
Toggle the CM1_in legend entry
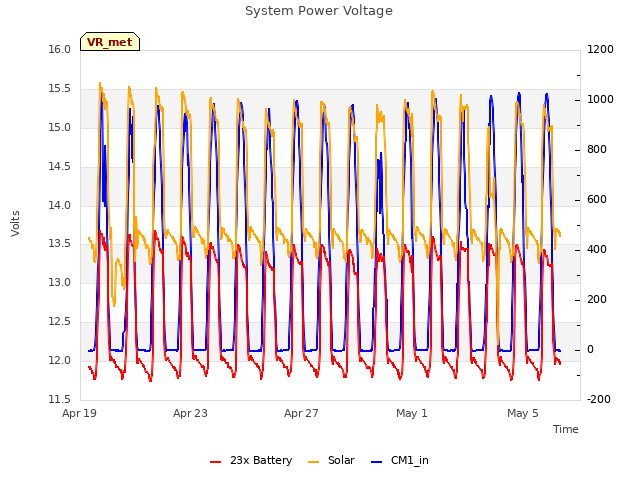(x=400, y=460)
